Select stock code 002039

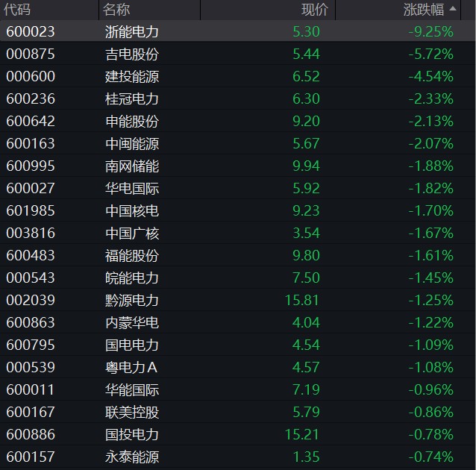31,300
